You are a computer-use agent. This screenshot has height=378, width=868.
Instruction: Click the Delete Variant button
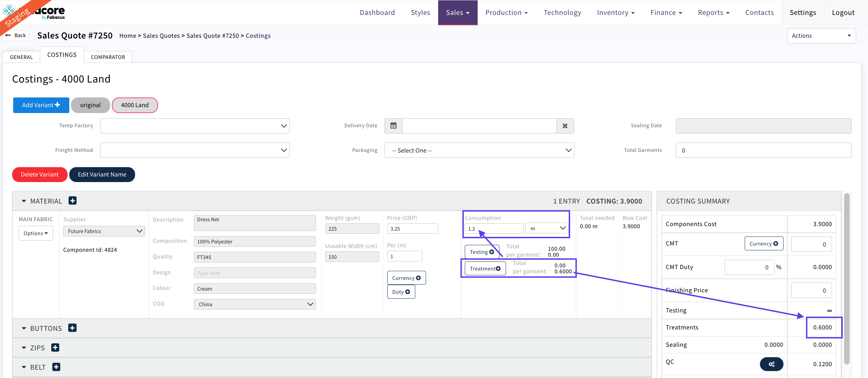40,174
